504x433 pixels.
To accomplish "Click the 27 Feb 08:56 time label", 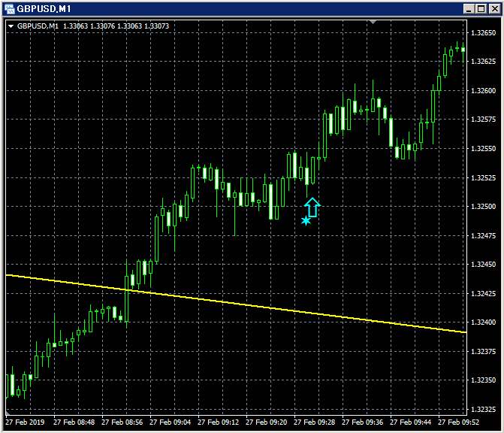I will pos(122,422).
